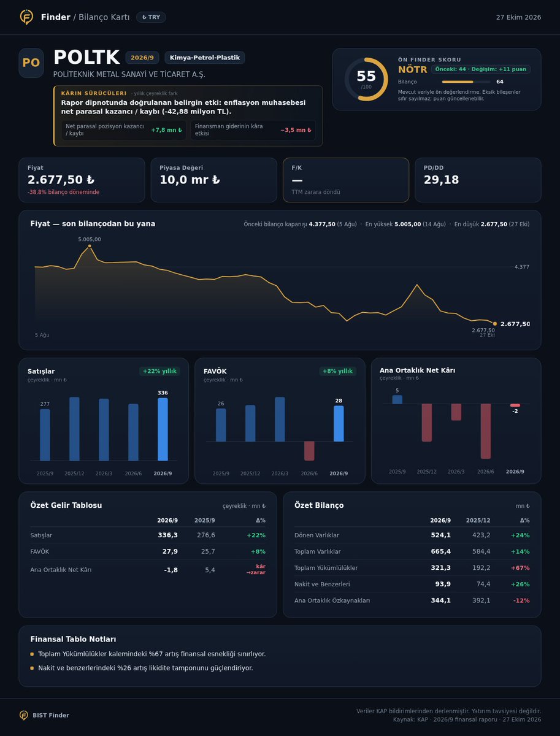
Task: Click the '+8% yıllık' FAVÖK badge
Action: click(338, 371)
